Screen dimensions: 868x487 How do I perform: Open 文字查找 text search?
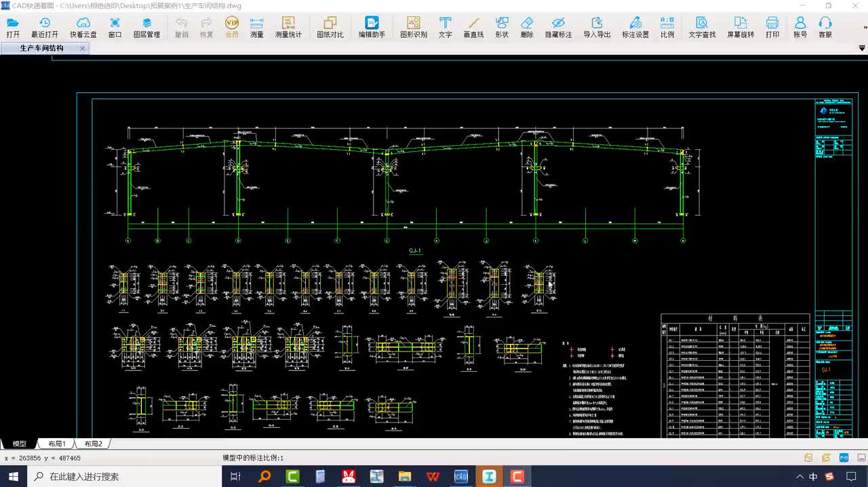click(702, 27)
